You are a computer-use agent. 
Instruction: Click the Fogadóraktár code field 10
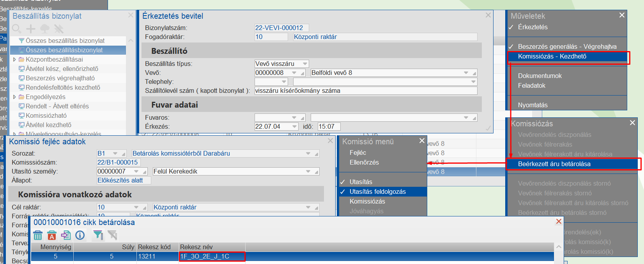pyautogui.click(x=271, y=37)
